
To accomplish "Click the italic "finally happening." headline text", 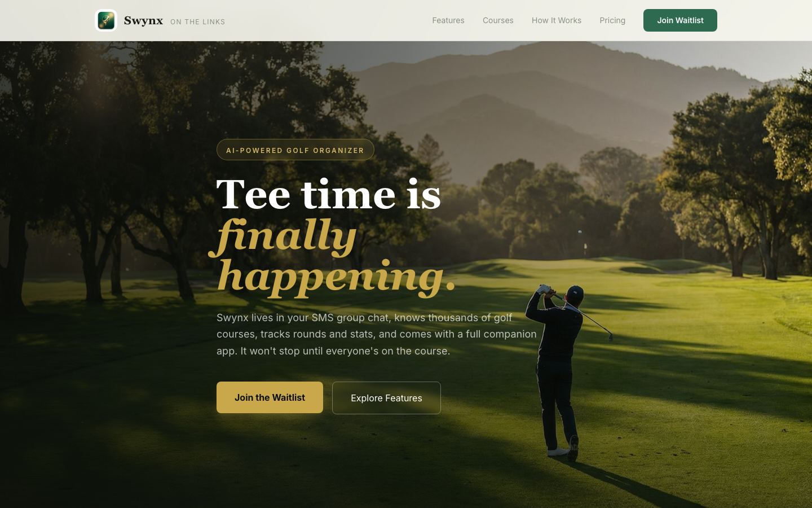I will [x=333, y=256].
